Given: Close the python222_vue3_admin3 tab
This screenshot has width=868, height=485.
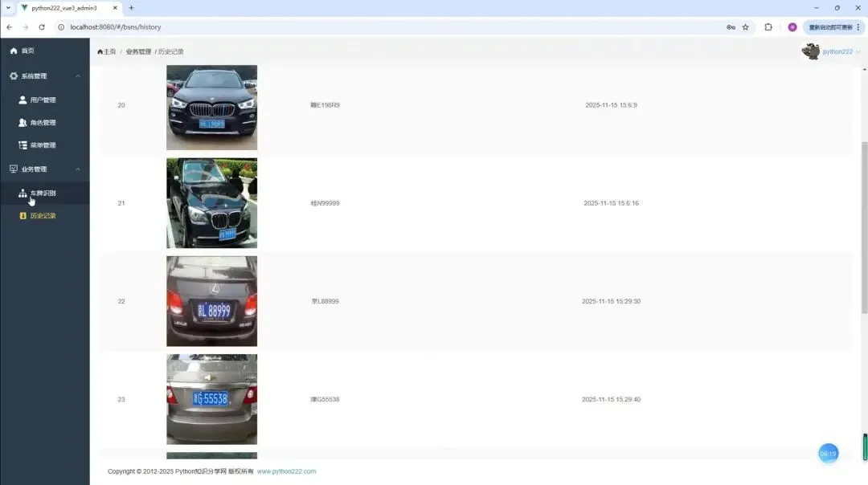Looking at the screenshot, I should tap(115, 8).
